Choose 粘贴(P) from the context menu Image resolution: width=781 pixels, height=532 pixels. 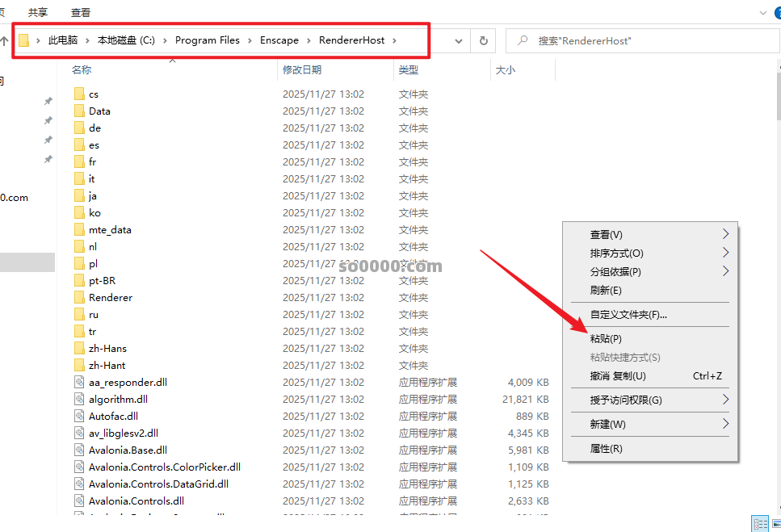pos(606,338)
